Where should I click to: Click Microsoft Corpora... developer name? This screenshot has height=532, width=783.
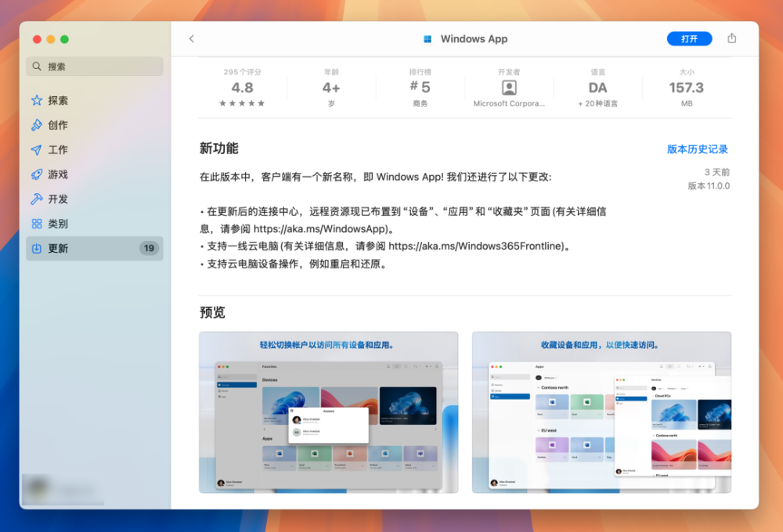coord(509,103)
